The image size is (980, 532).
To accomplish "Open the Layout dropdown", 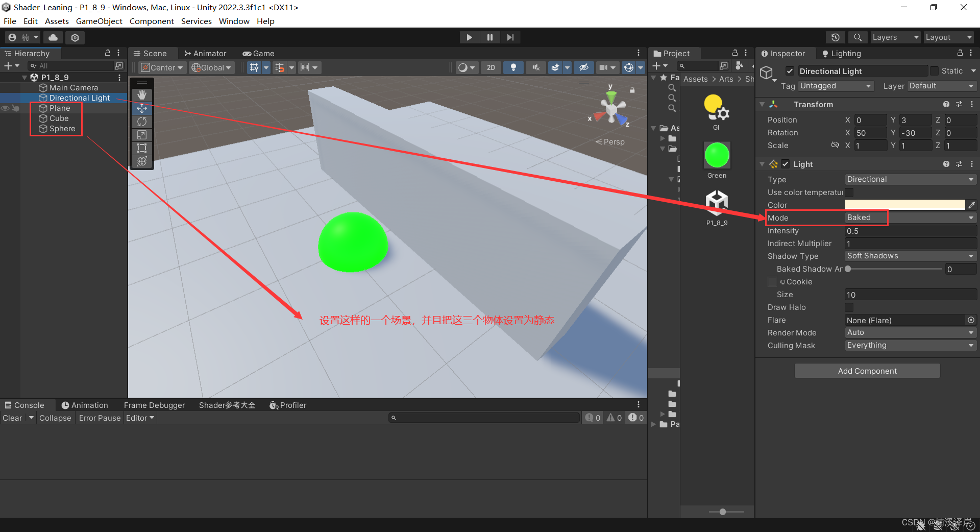I will coord(948,37).
